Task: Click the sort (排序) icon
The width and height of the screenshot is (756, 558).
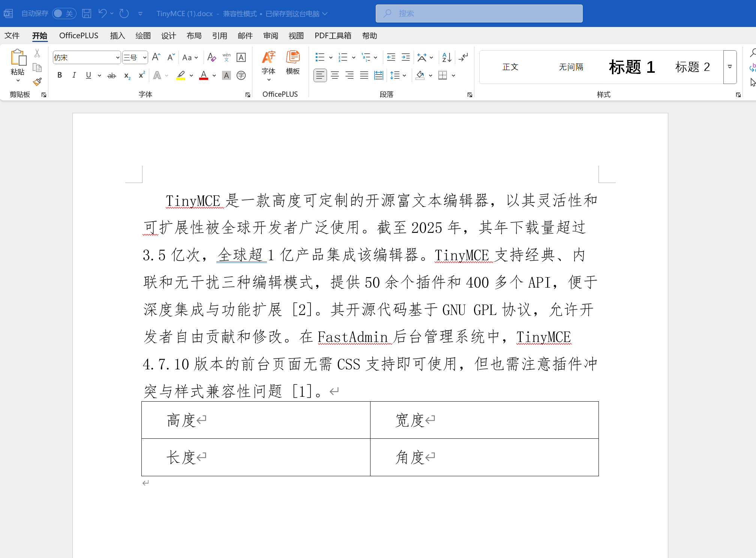Action: (446, 57)
